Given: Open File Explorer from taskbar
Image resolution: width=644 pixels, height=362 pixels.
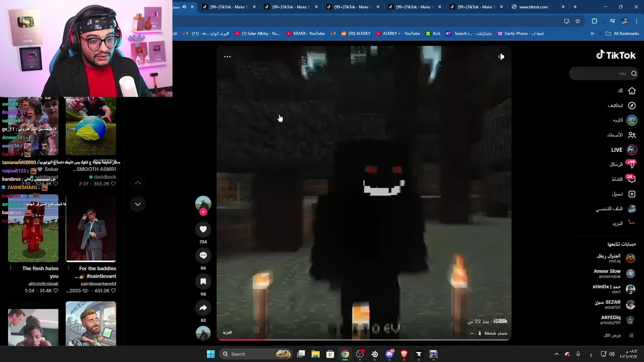Looking at the screenshot, I should pyautogui.click(x=315, y=354).
